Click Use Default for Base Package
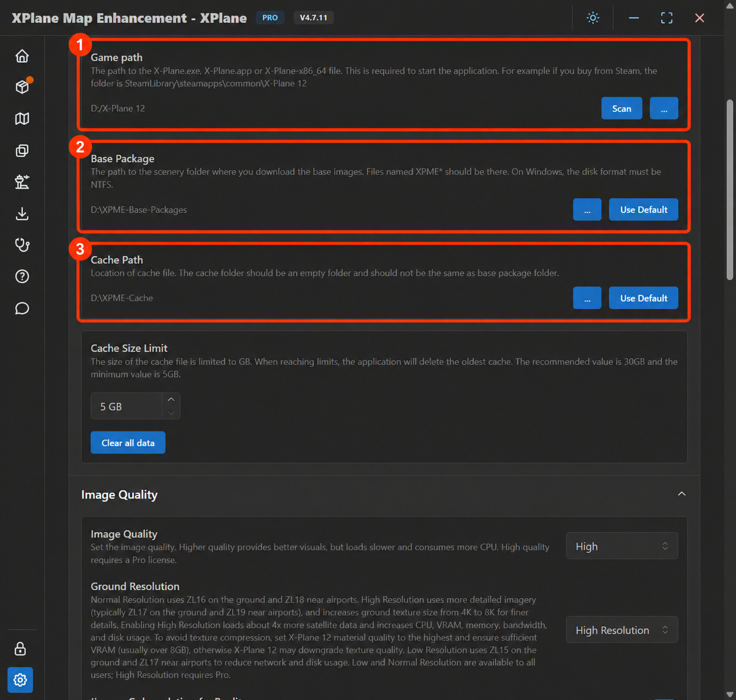736x700 pixels. tap(643, 209)
